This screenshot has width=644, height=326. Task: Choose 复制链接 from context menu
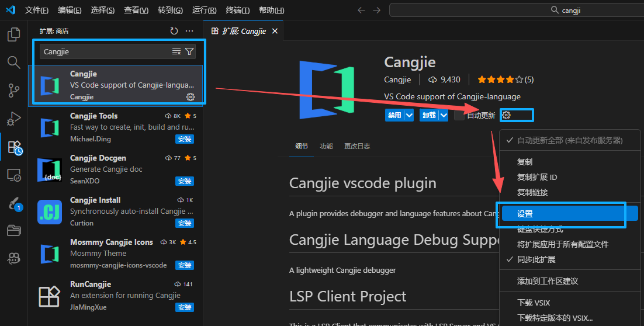pyautogui.click(x=570, y=193)
